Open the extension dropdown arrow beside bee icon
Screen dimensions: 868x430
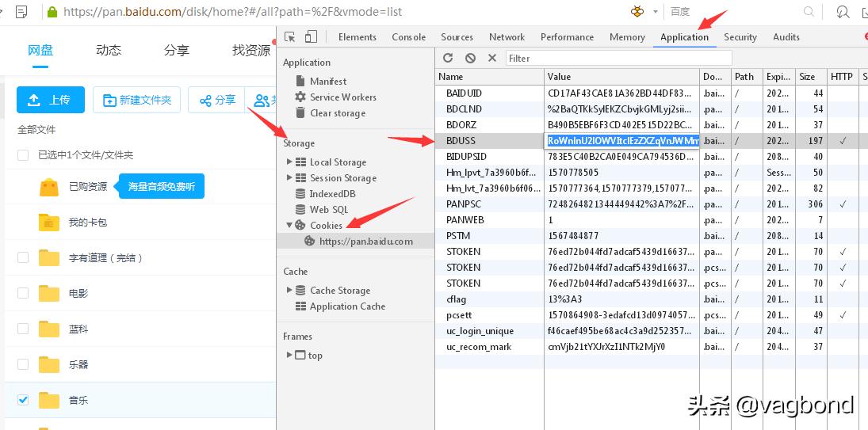tap(656, 12)
